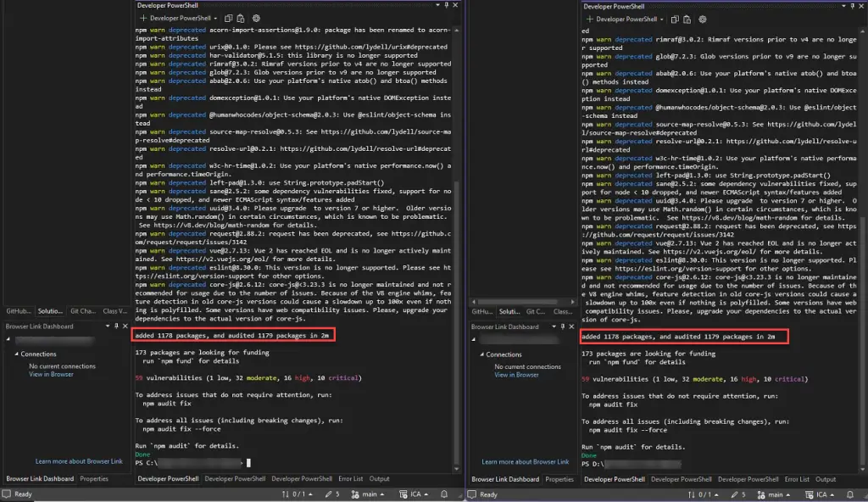Image resolution: width=868 pixels, height=502 pixels.
Task: Switch to the Output tab in right pane
Action: point(826,479)
